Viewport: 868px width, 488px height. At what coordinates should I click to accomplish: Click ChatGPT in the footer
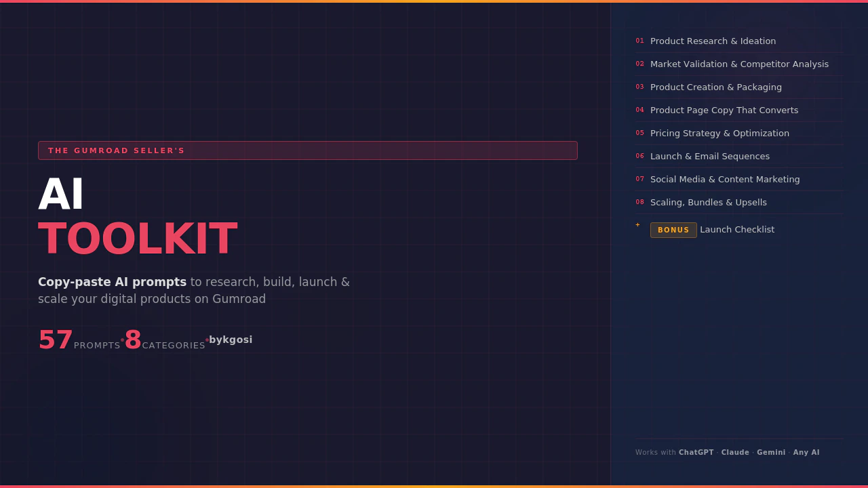pos(696,452)
